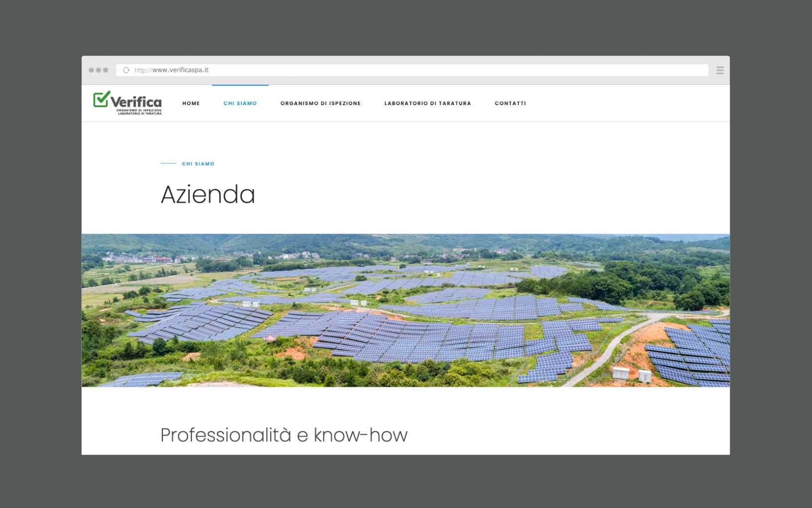Click the www.verificaspa.it URL text
Screen dimensions: 812x508
[180, 70]
